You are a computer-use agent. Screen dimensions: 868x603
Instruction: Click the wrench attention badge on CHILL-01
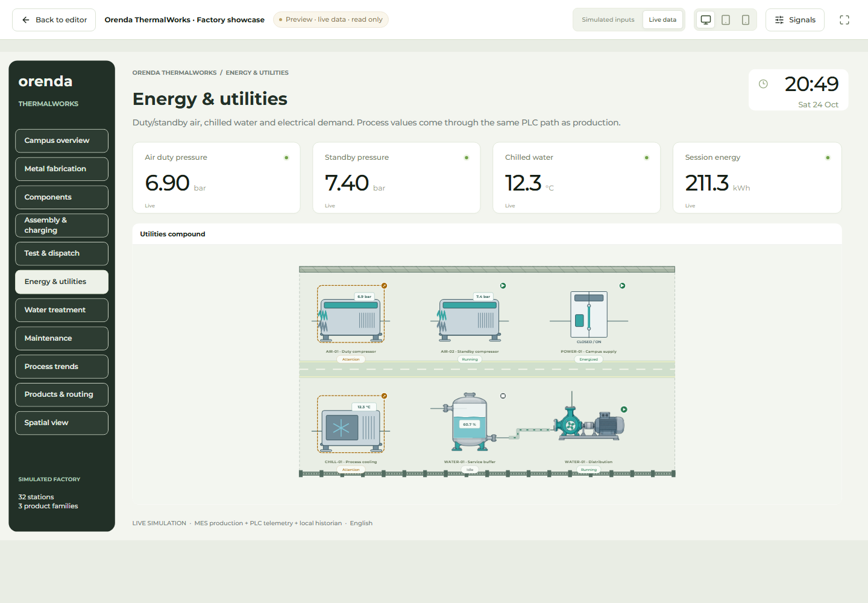(384, 396)
